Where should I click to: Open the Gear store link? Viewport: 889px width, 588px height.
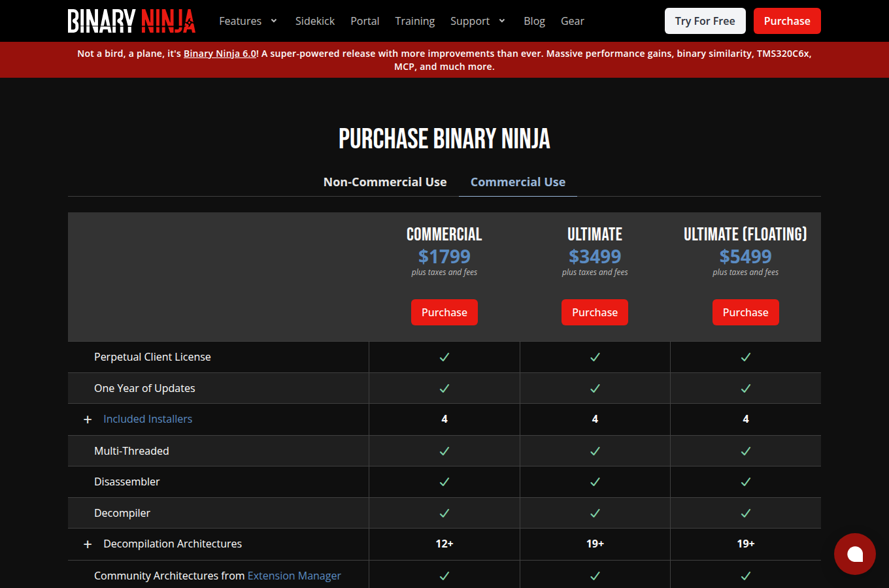[573, 21]
